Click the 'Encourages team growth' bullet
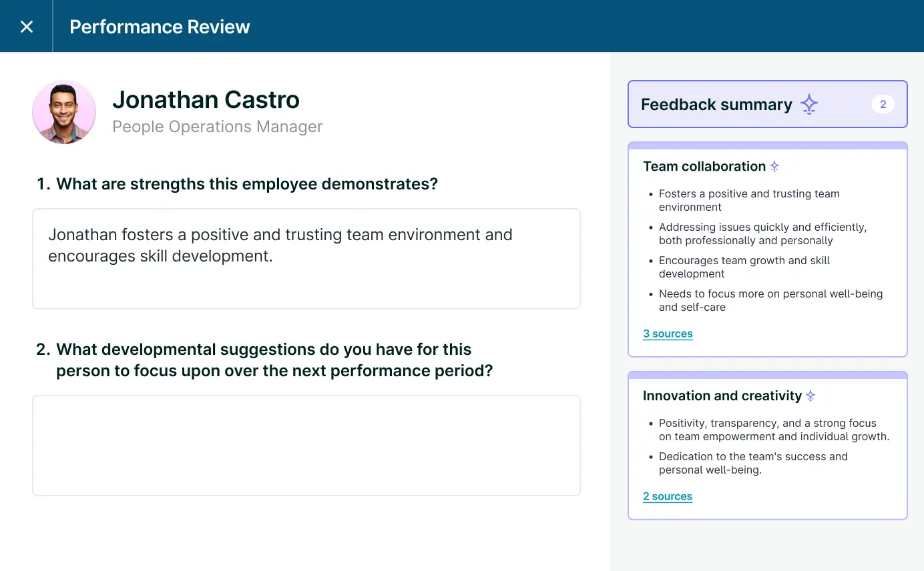The height and width of the screenshot is (571, 924). pos(744,267)
